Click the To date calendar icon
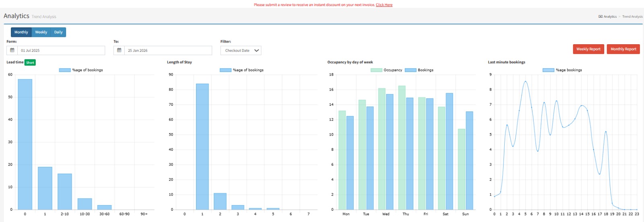 pos(119,50)
